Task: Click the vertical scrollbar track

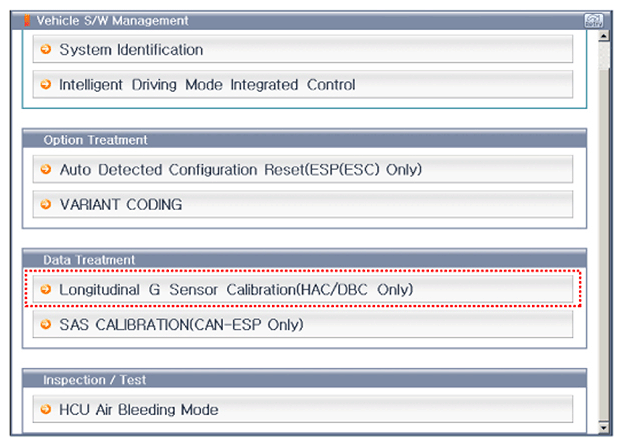Action: (x=604, y=244)
